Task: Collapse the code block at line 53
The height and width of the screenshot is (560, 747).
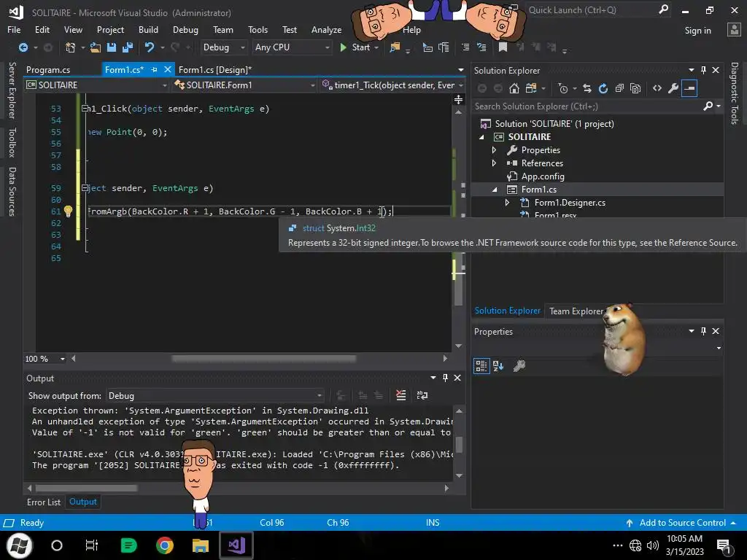Action: coord(85,109)
